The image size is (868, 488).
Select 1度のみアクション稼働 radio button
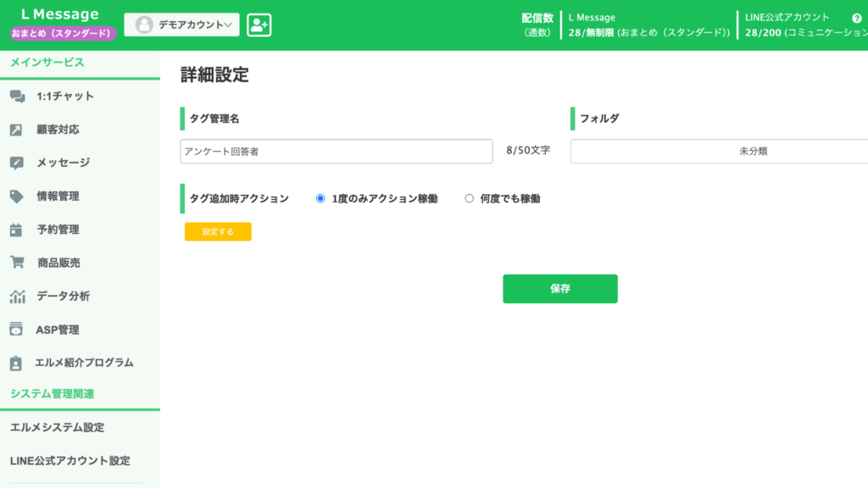coord(320,198)
